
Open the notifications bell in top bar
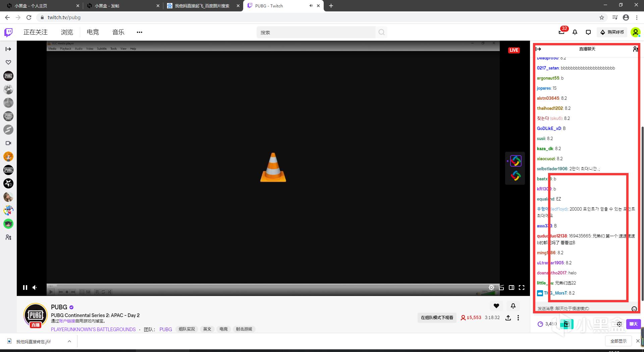click(575, 32)
